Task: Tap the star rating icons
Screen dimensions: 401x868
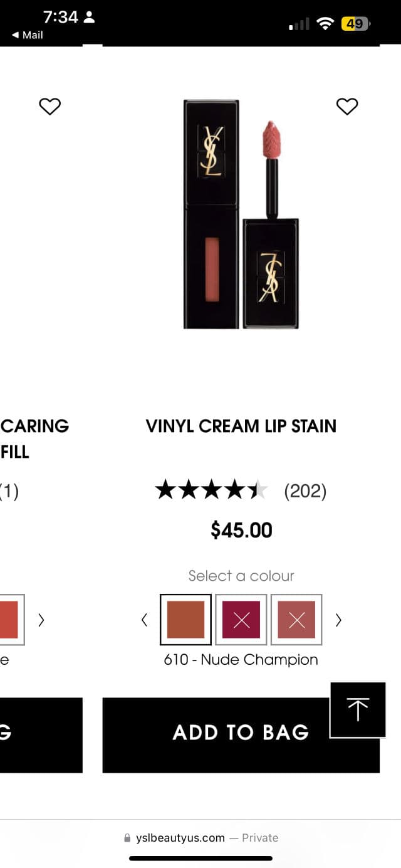Action: [211, 490]
